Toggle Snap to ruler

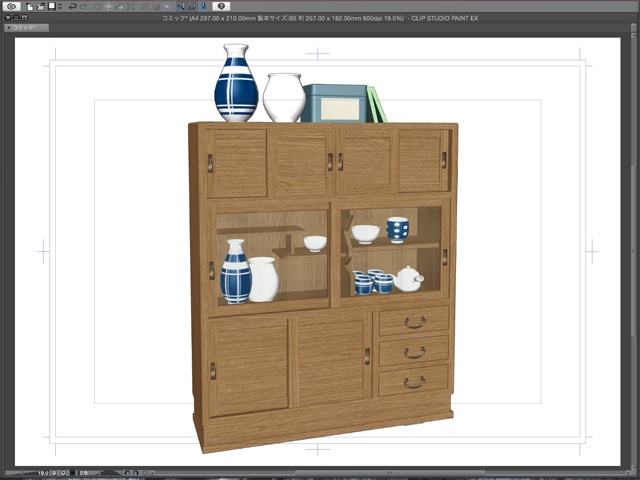181,6
